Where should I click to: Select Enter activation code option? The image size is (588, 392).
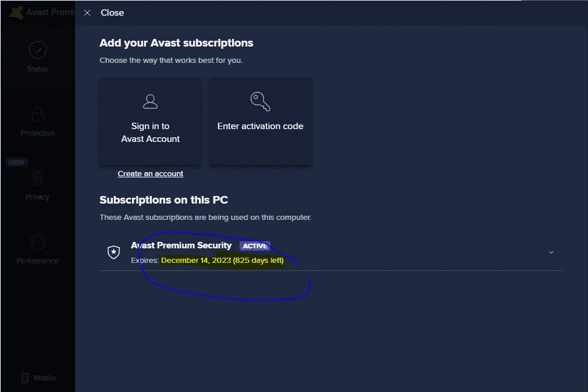point(260,123)
